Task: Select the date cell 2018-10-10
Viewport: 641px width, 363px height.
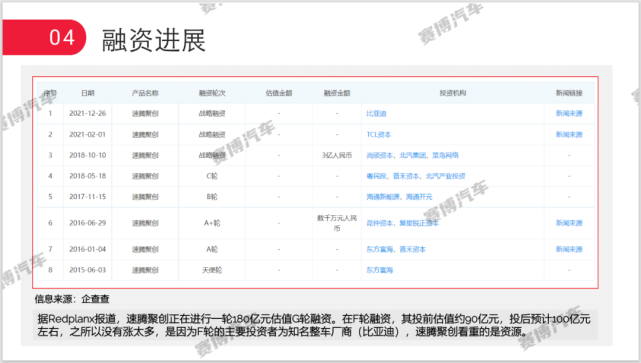Action: [x=87, y=155]
